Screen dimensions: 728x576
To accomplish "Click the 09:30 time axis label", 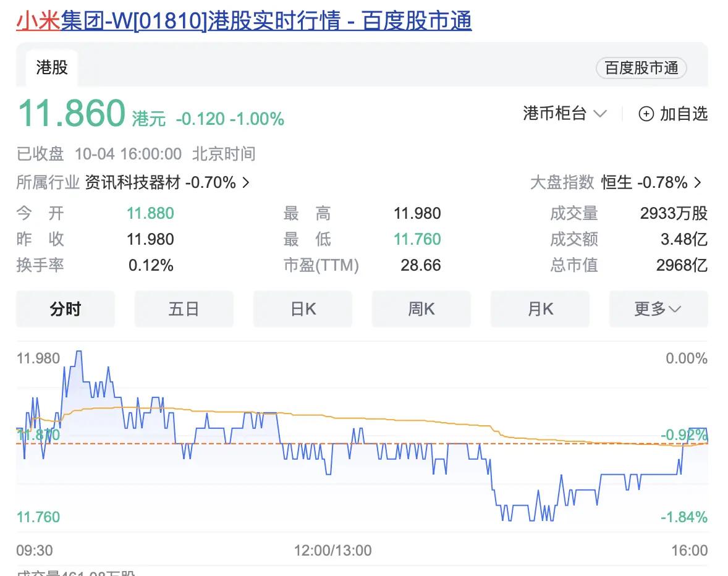I will 35,551.
